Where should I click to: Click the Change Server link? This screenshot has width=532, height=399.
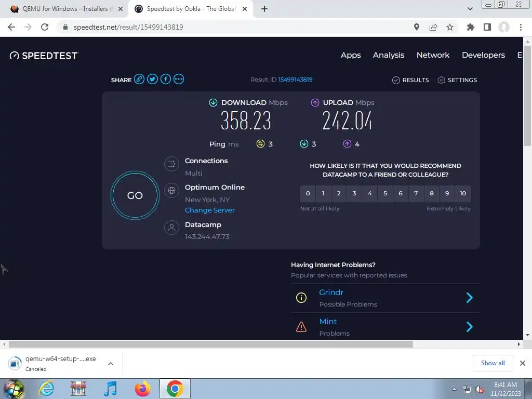210,210
